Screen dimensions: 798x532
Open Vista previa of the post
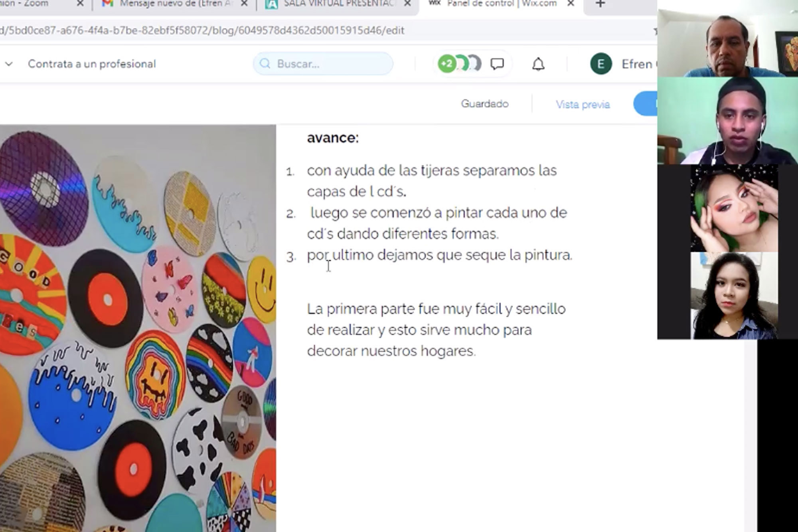coord(583,105)
